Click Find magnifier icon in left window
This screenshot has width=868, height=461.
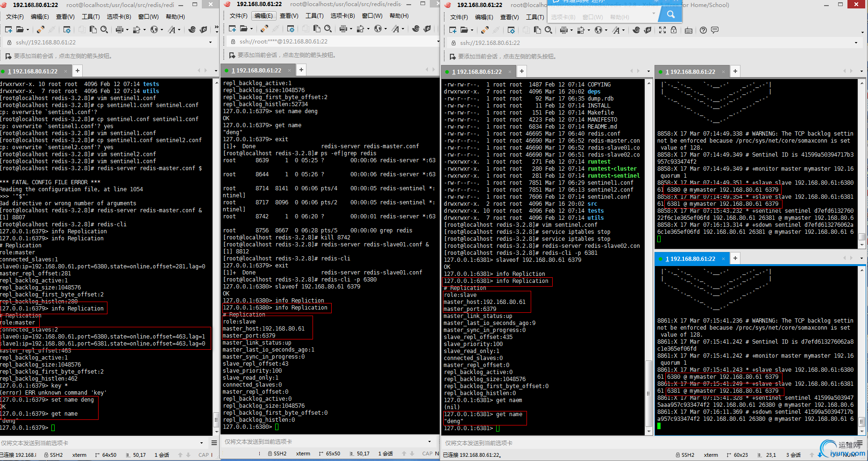[104, 29]
